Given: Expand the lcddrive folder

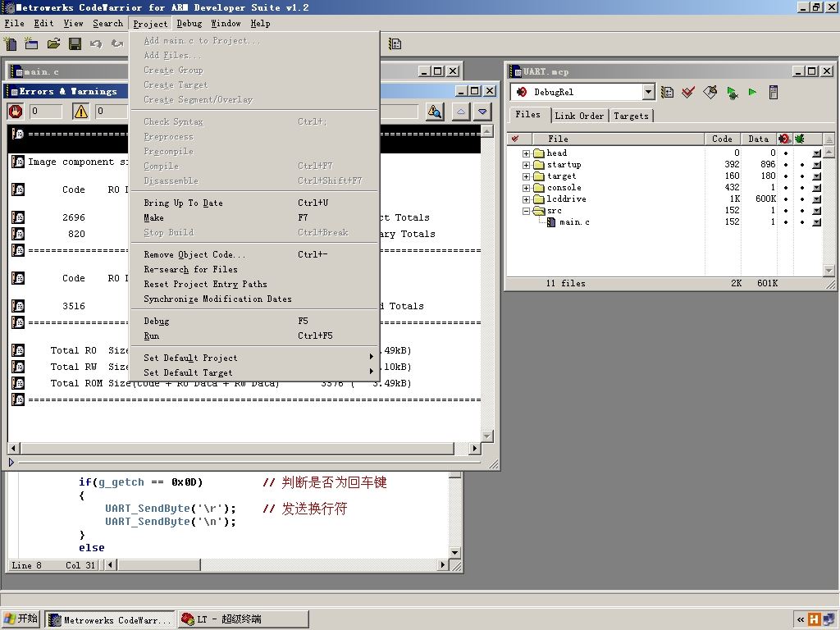Looking at the screenshot, I should point(526,199).
